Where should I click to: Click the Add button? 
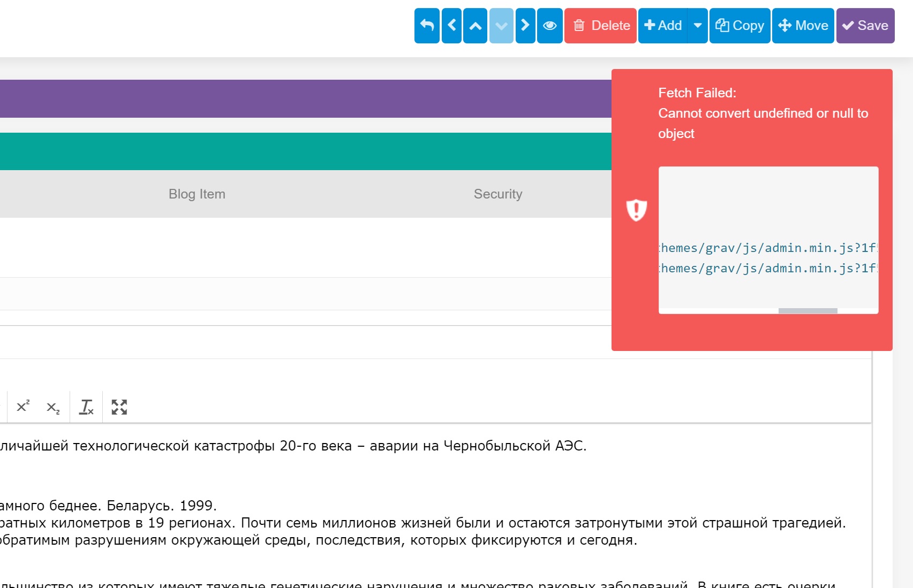(663, 26)
